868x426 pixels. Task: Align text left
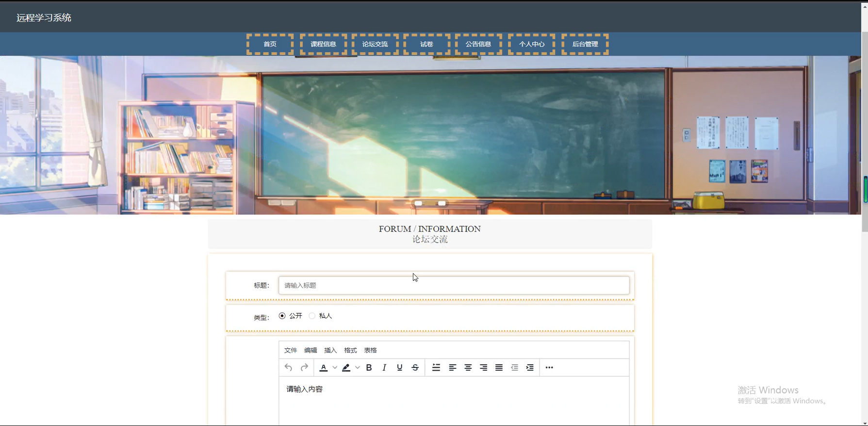point(453,367)
